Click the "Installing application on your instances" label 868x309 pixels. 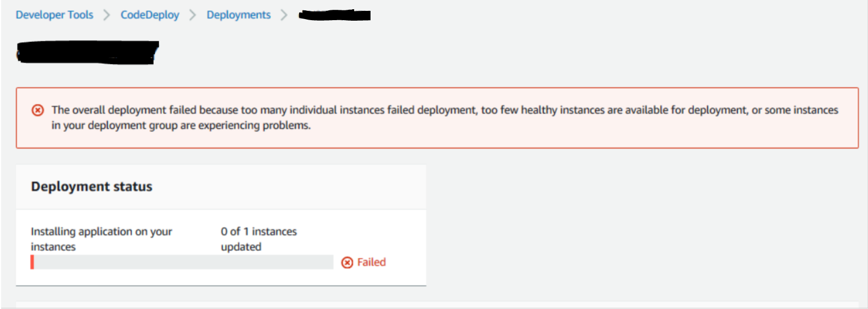click(101, 232)
